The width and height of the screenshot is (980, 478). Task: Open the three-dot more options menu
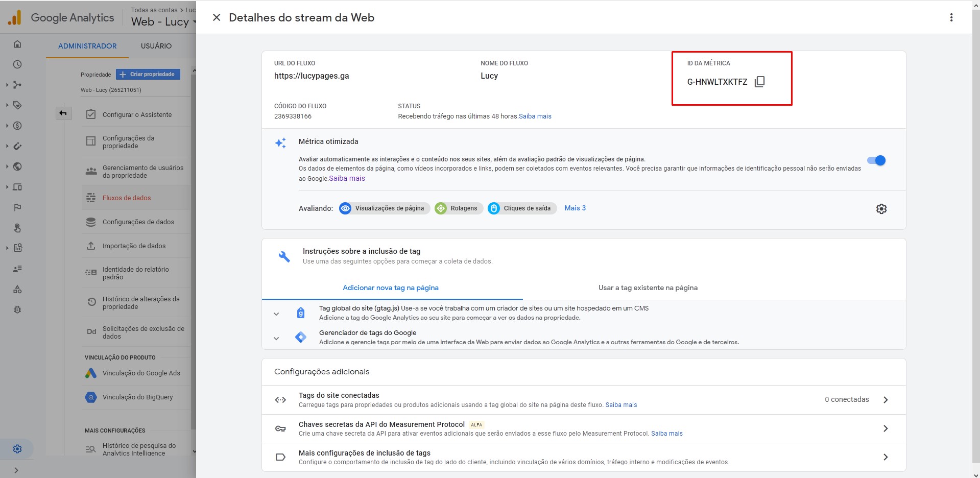(x=951, y=17)
